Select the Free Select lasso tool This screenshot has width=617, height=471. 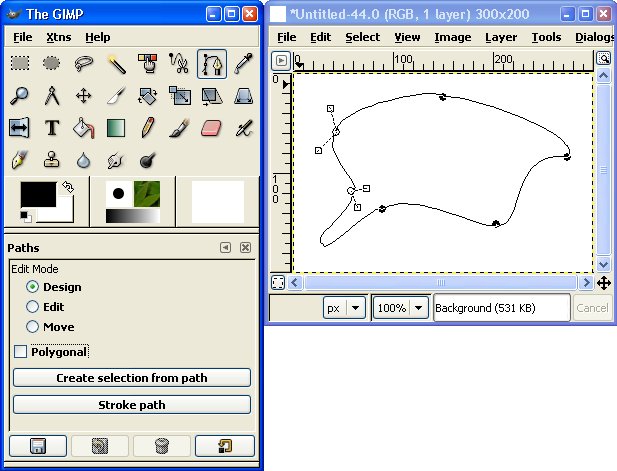pos(84,63)
